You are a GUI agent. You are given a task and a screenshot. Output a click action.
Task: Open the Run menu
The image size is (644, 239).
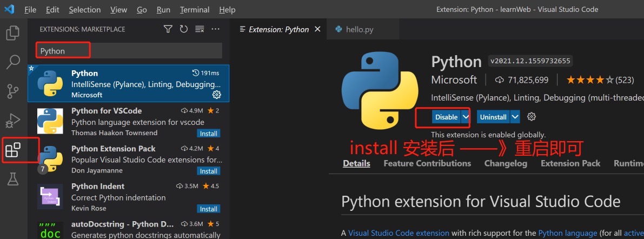pyautogui.click(x=163, y=9)
